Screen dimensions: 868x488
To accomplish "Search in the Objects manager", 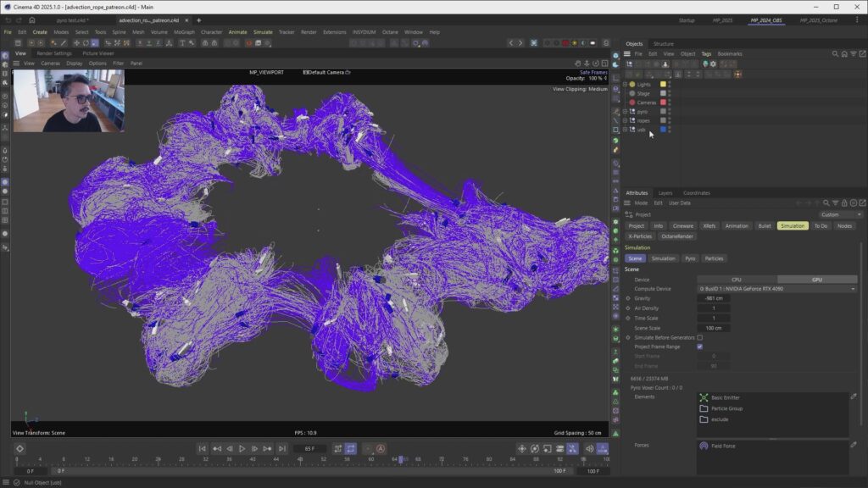I will [835, 53].
